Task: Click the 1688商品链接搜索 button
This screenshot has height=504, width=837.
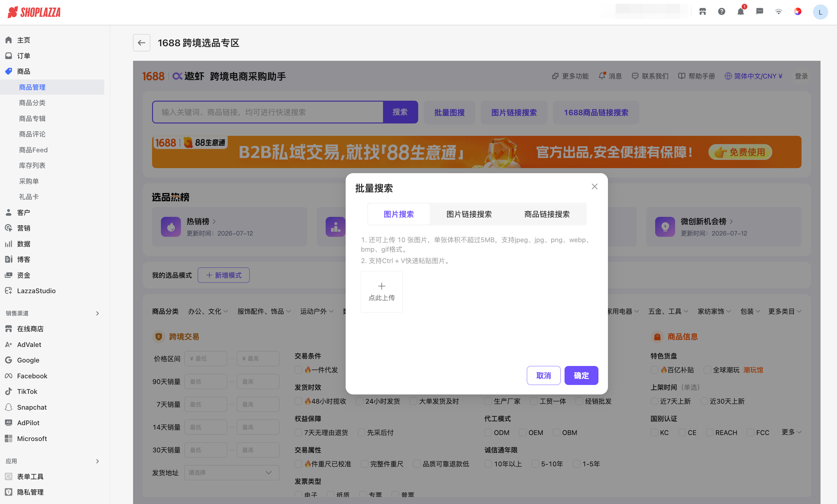Action: 596,112
